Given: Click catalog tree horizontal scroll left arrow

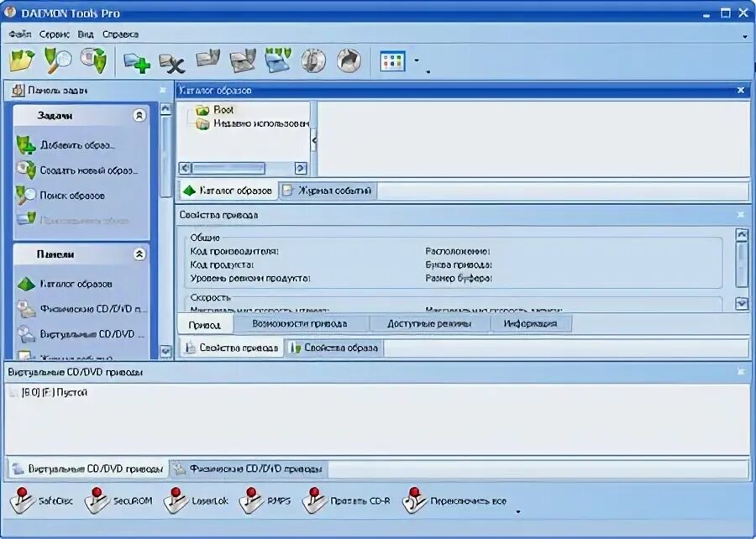Looking at the screenshot, I should click(x=185, y=168).
